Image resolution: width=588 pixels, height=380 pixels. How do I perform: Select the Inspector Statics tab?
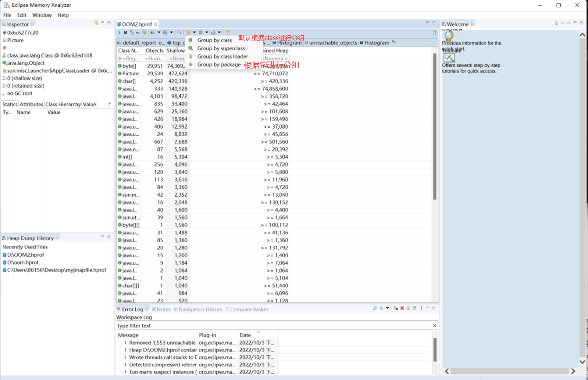point(10,104)
